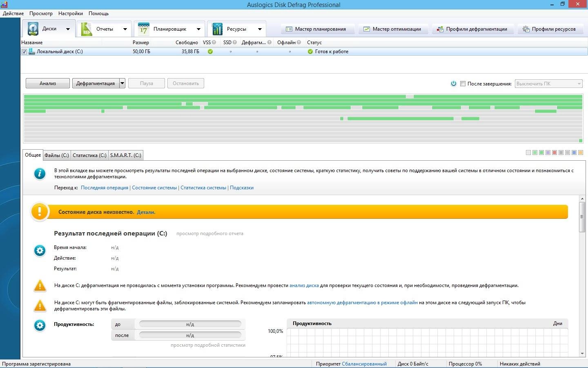The height and width of the screenshot is (368, 588).
Task: Click the green Готов к работе status icon
Action: click(x=310, y=52)
